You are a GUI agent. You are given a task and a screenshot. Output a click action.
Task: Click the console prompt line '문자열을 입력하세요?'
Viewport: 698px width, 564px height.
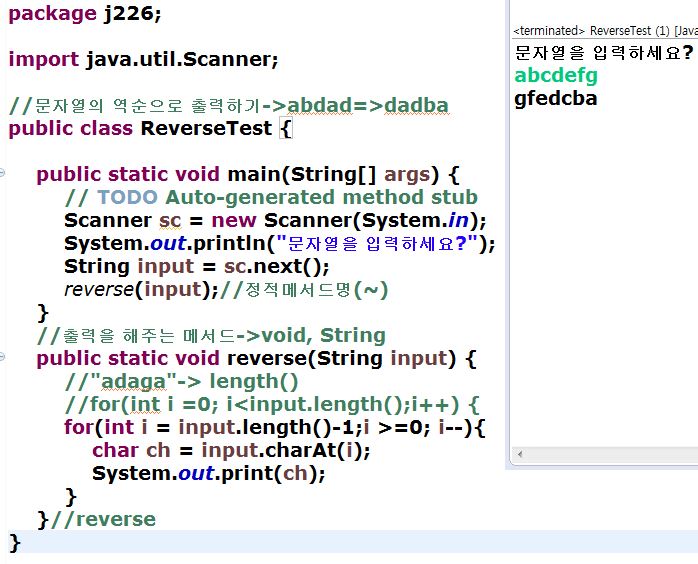[604, 53]
